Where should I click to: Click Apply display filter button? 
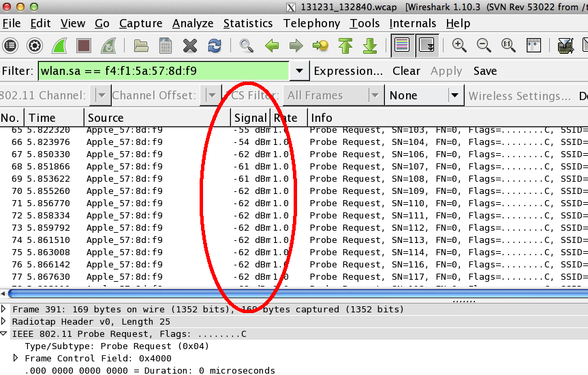coord(446,71)
